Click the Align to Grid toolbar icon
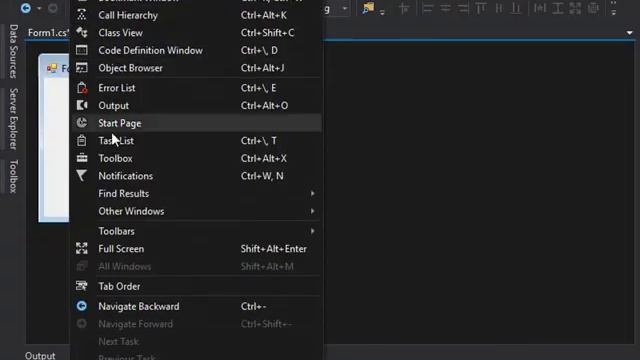This screenshot has height=360, width=640. coord(404,8)
